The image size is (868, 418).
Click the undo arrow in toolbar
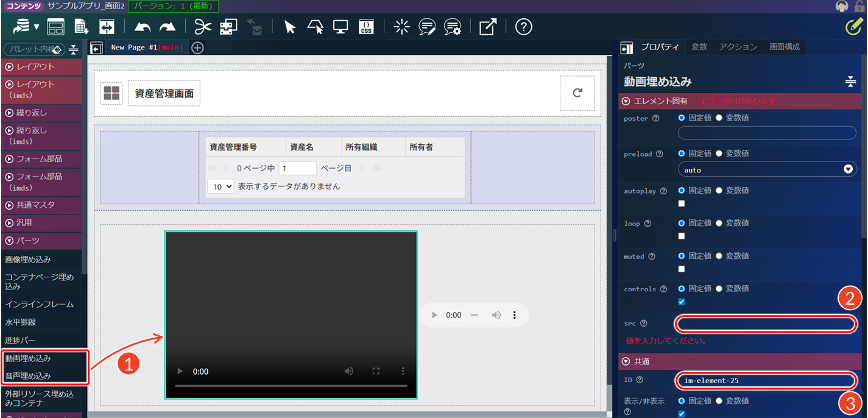pos(143,27)
